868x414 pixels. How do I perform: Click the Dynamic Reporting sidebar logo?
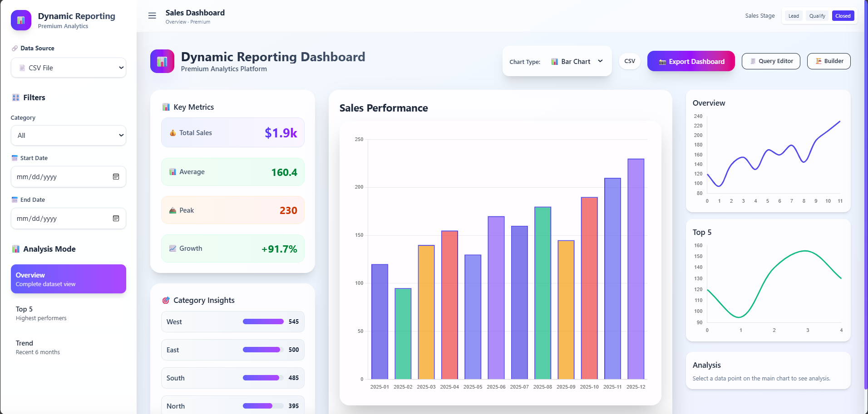coord(21,20)
